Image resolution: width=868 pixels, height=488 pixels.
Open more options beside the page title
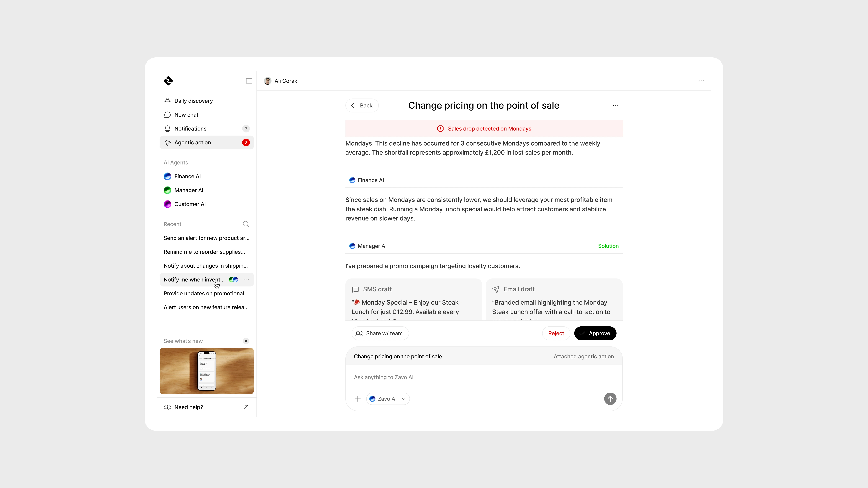click(x=616, y=106)
